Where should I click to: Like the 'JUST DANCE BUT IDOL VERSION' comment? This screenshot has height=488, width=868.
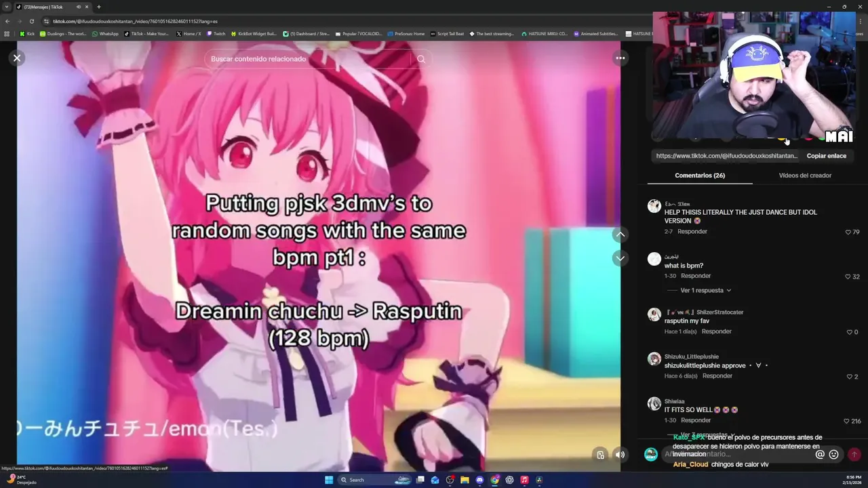pyautogui.click(x=848, y=232)
